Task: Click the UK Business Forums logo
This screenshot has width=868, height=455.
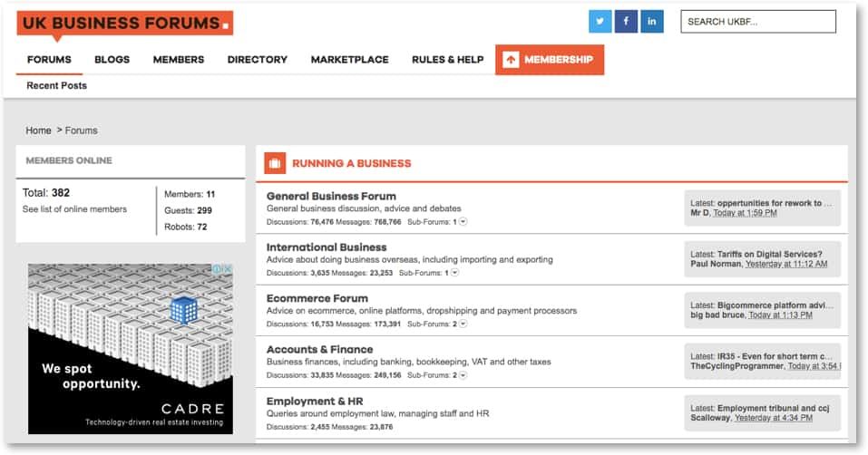Action: tap(124, 24)
